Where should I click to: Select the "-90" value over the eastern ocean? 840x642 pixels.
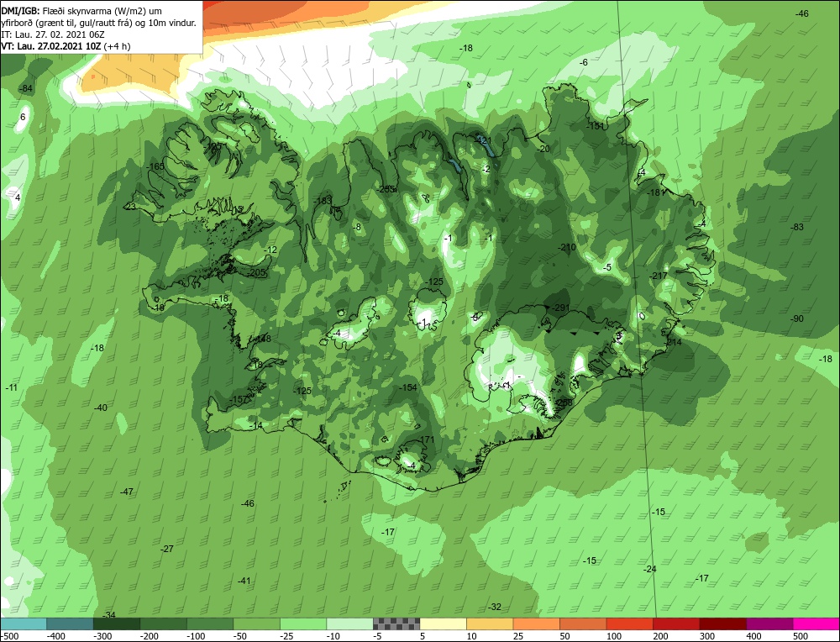797,318
